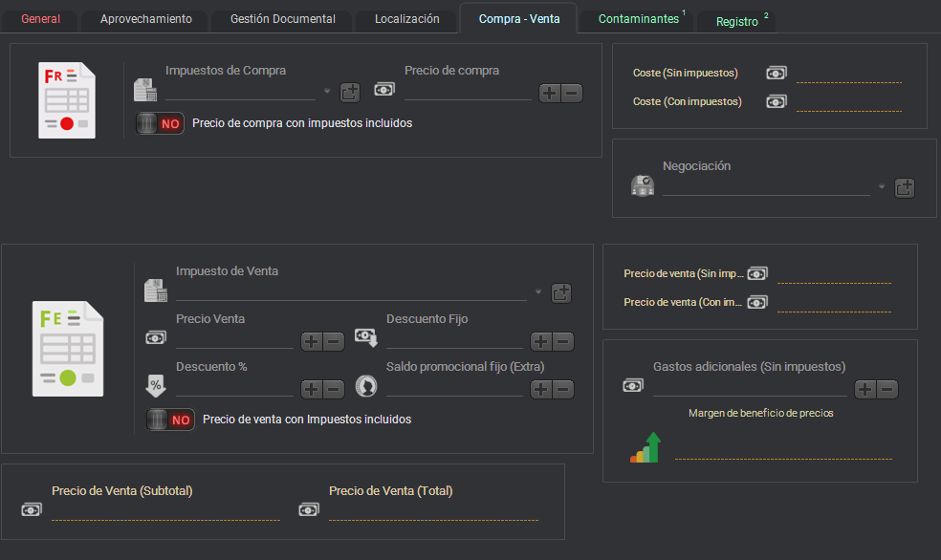Click the FE sales invoice icon

pyautogui.click(x=67, y=347)
